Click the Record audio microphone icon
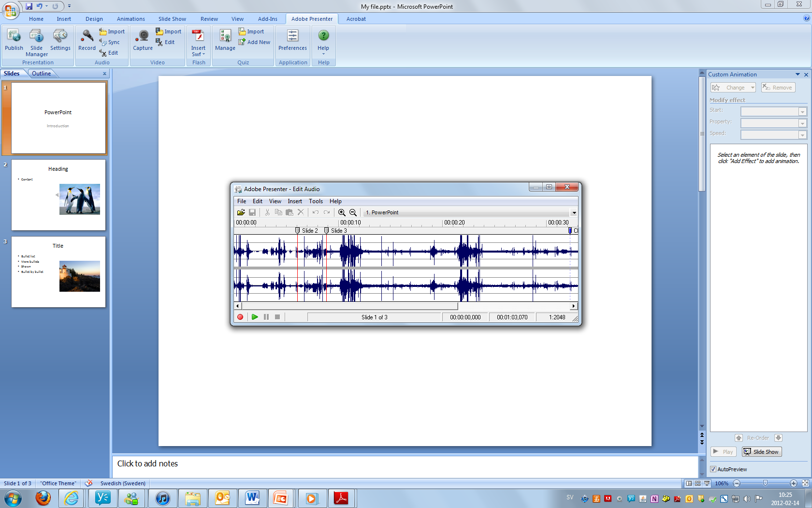812x508 pixels. (87, 40)
